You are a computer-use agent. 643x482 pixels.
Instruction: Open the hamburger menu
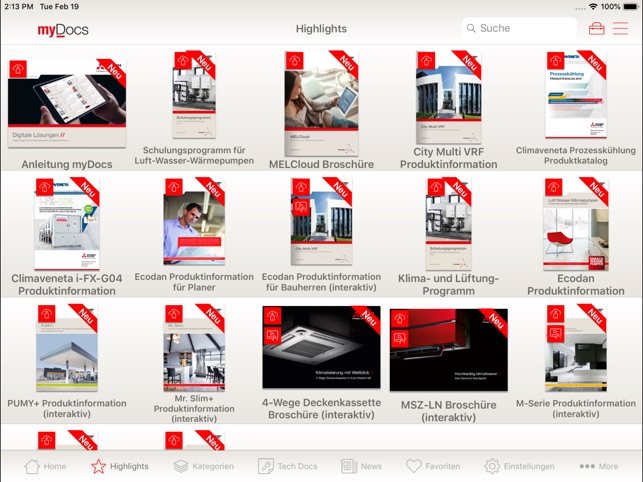click(x=620, y=28)
